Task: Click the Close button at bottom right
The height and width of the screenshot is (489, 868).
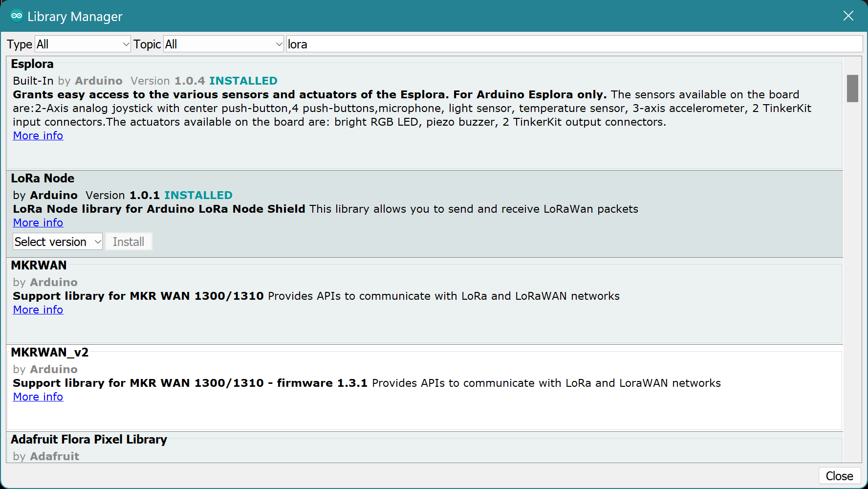Action: pyautogui.click(x=839, y=476)
